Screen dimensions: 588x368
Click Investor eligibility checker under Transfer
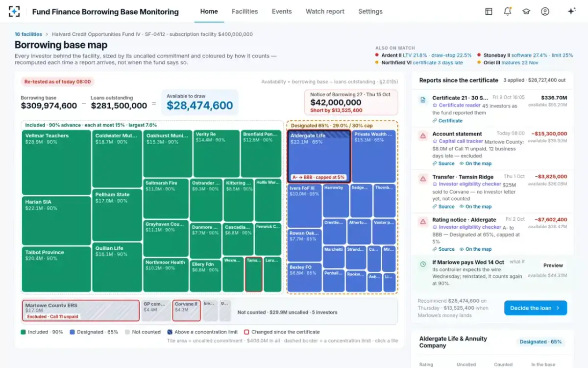click(466, 184)
